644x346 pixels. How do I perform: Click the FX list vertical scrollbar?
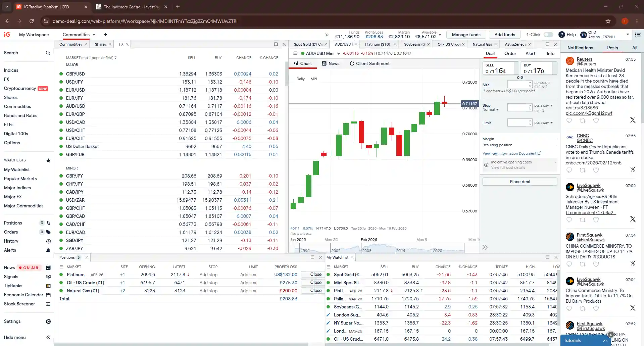(286, 74)
